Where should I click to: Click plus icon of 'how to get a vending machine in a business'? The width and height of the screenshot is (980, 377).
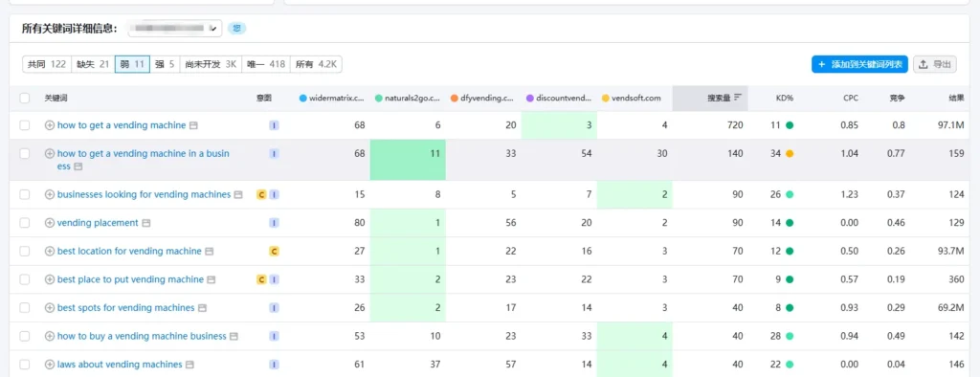pos(50,153)
